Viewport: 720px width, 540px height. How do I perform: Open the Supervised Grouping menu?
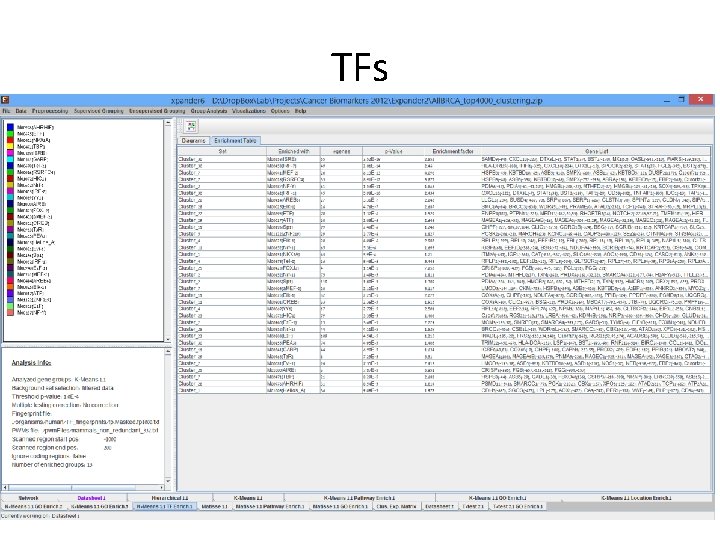coord(99,111)
